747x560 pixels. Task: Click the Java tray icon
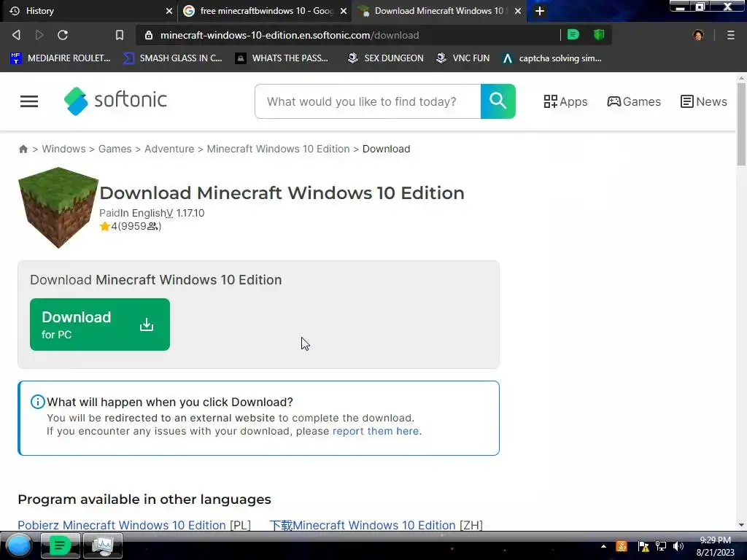[x=622, y=546]
